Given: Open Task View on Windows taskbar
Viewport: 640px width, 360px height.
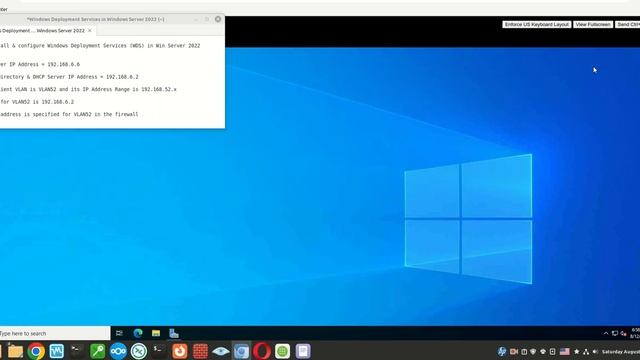Looking at the screenshot, I should (x=119, y=333).
